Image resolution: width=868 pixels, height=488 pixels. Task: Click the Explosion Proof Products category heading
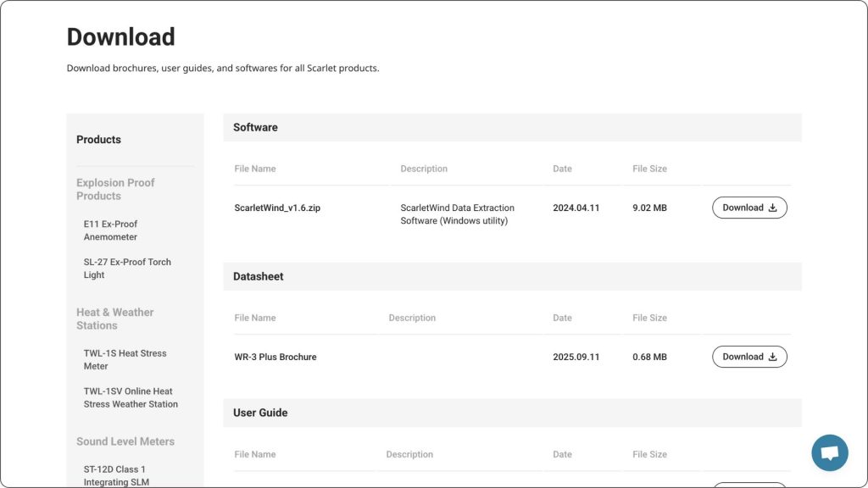[x=115, y=189]
